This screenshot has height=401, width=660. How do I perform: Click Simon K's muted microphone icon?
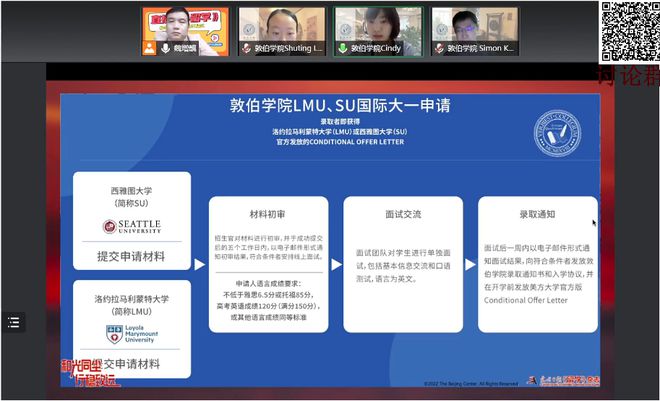click(439, 48)
